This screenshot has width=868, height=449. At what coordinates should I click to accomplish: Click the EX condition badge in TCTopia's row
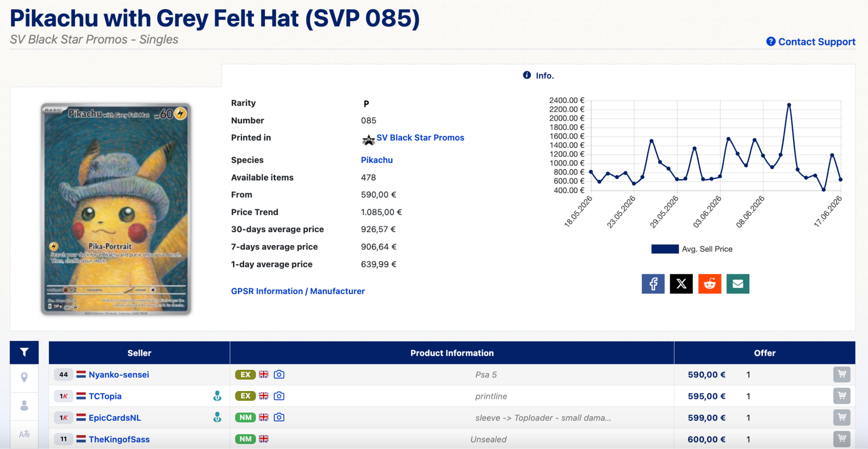(245, 396)
